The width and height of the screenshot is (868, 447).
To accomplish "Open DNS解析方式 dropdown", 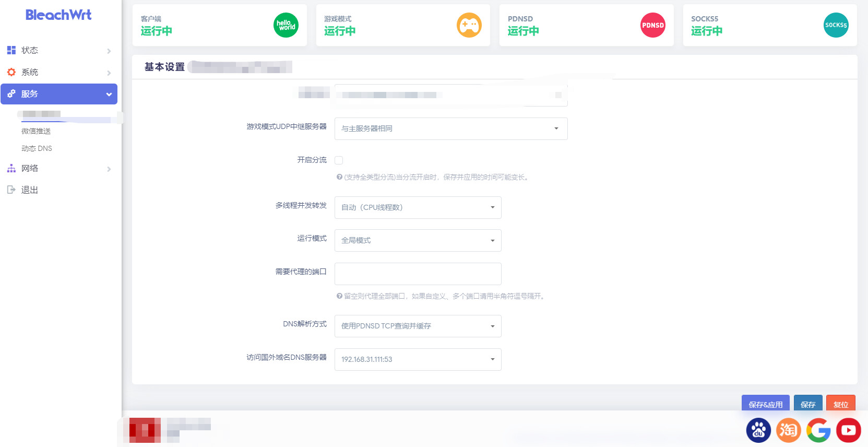I will 418,326.
